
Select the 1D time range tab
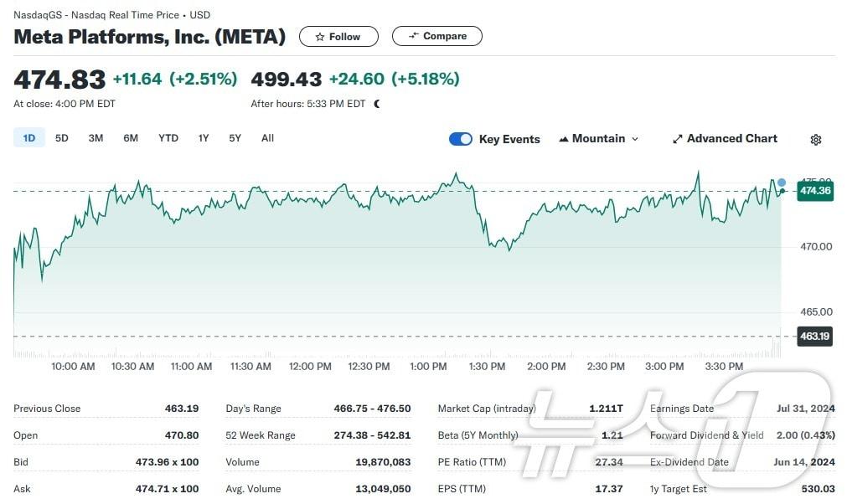pos(28,138)
